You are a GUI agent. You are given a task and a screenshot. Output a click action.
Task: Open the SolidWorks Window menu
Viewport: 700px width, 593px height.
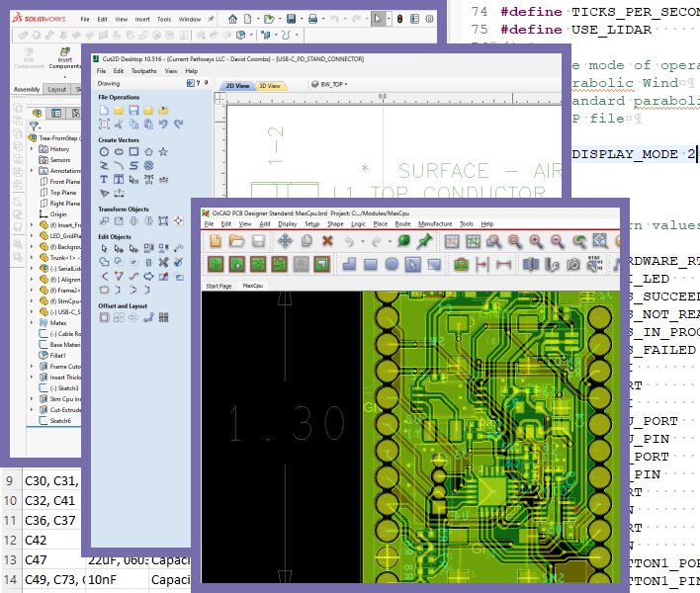tap(190, 19)
